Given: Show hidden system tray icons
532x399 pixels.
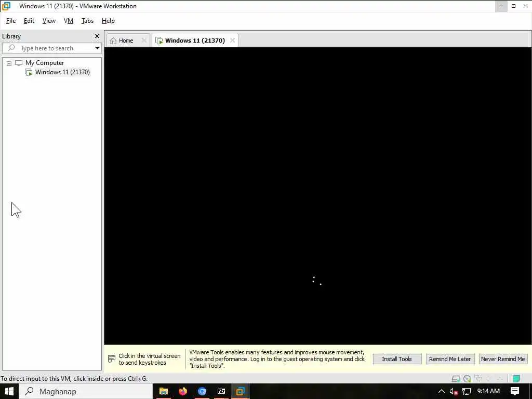Looking at the screenshot, I should pos(442,391).
